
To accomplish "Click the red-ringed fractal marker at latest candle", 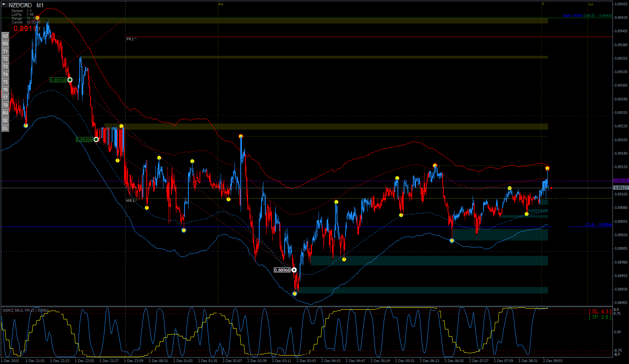I will [x=547, y=169].
